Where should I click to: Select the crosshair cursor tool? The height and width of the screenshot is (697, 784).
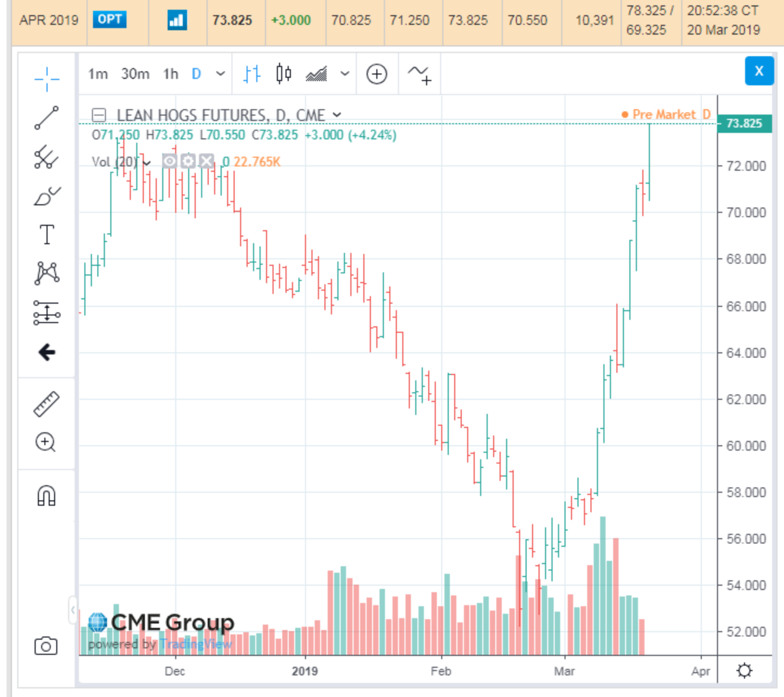tap(46, 79)
